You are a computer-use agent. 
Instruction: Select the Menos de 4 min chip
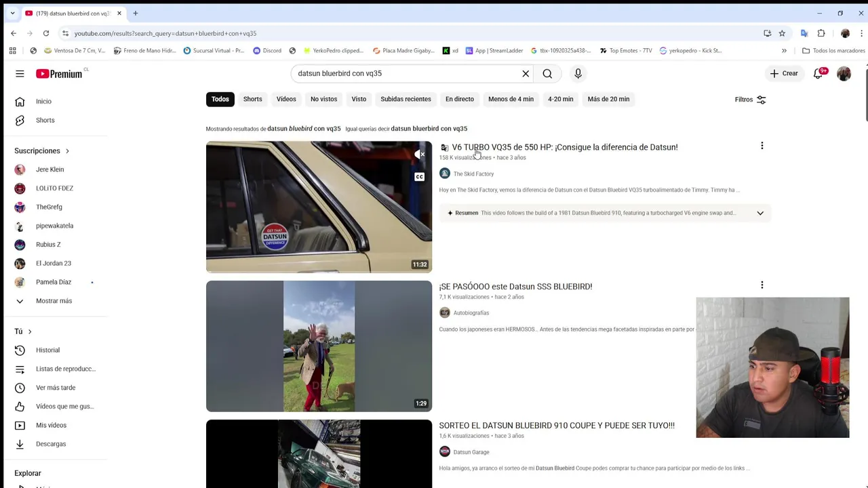[511, 99]
